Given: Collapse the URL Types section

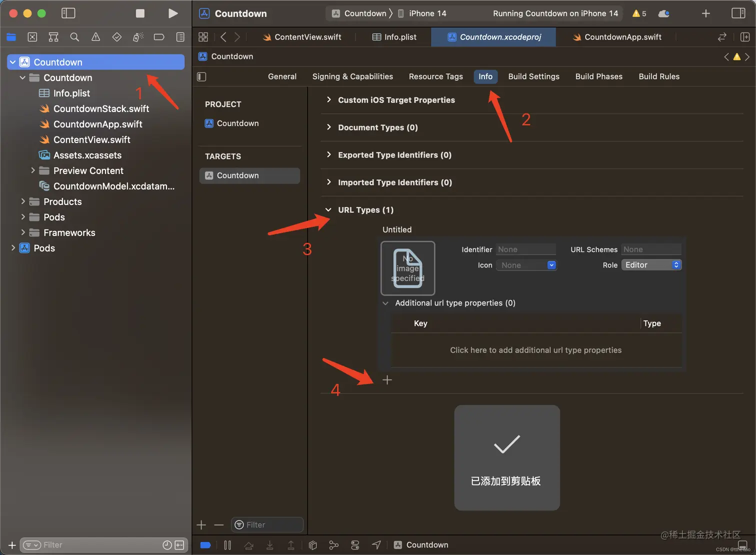Looking at the screenshot, I should click(x=328, y=210).
